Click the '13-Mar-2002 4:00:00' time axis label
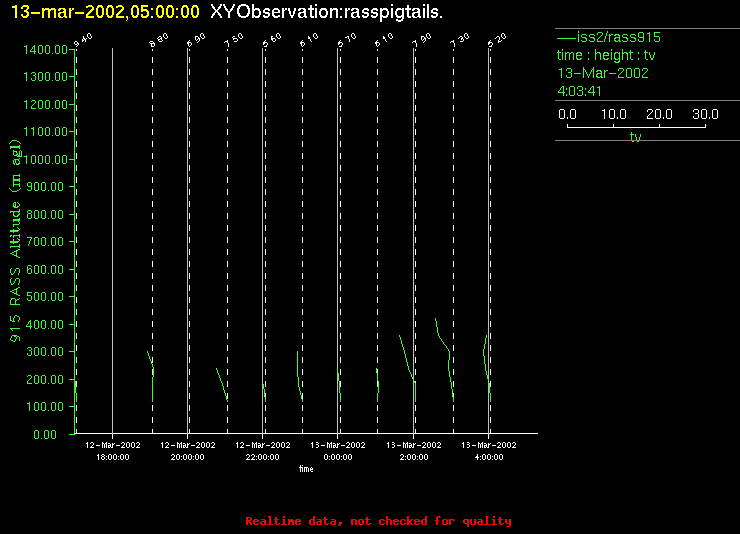Viewport: 740px width, 534px height. point(489,451)
